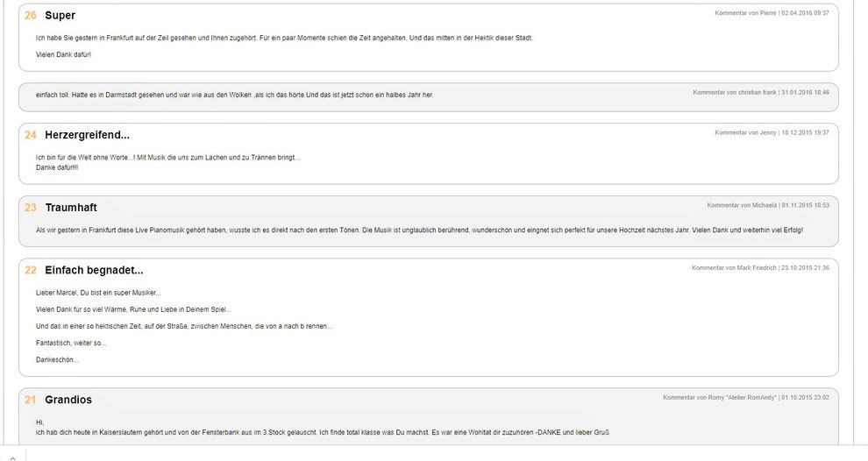Click "Kommentar von Mark Friedrich" meta line
Screen dimensions: 868x461
click(x=761, y=267)
